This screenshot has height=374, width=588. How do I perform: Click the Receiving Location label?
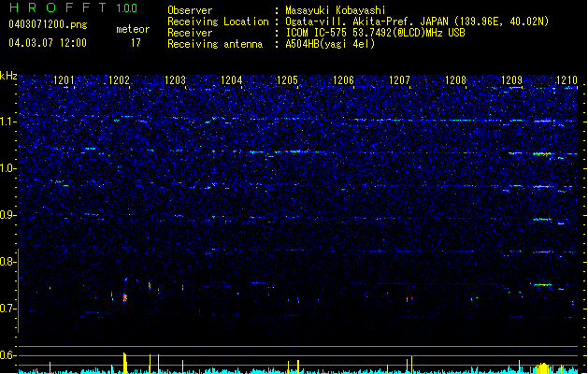click(218, 22)
